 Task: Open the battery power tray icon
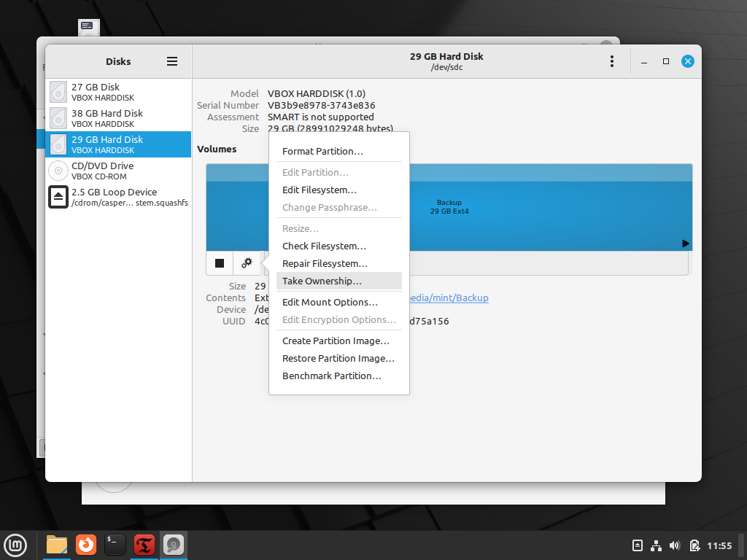[694, 545]
